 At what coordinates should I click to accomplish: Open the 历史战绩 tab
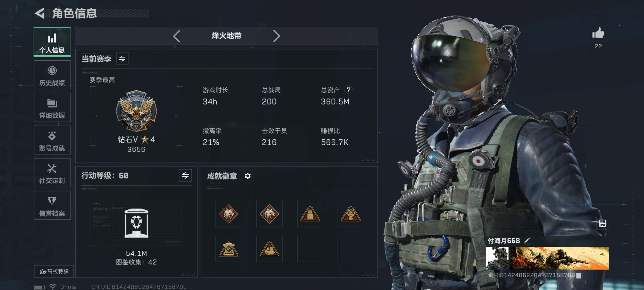click(x=52, y=75)
